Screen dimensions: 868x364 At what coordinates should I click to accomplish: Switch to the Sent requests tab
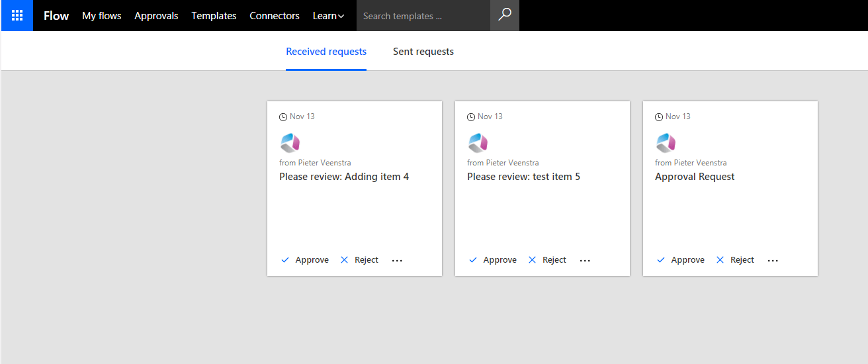(x=423, y=52)
